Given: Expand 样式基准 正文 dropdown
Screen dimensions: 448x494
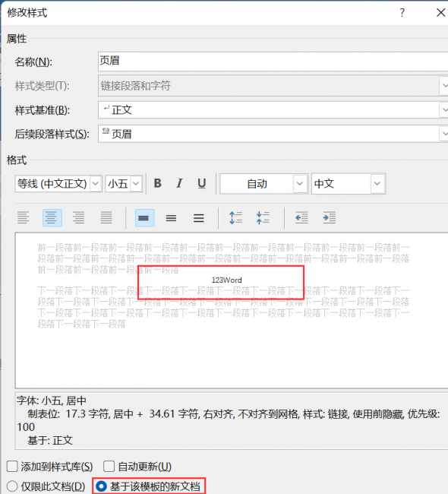Looking at the screenshot, I should coord(444,110).
